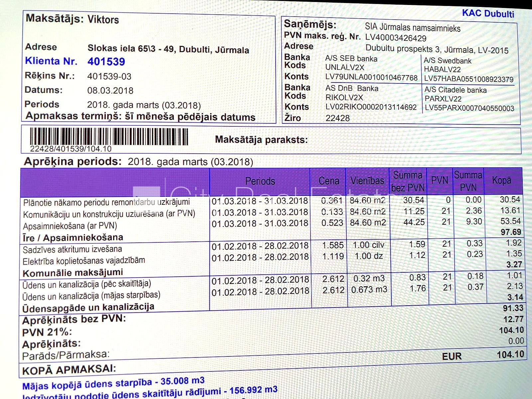Click the Cena column header
Image resolution: width=532 pixels, height=399 pixels.
pyautogui.click(x=329, y=181)
